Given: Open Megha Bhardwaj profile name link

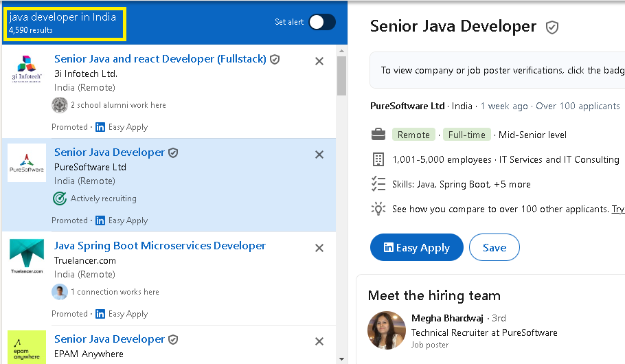Looking at the screenshot, I should tap(447, 318).
